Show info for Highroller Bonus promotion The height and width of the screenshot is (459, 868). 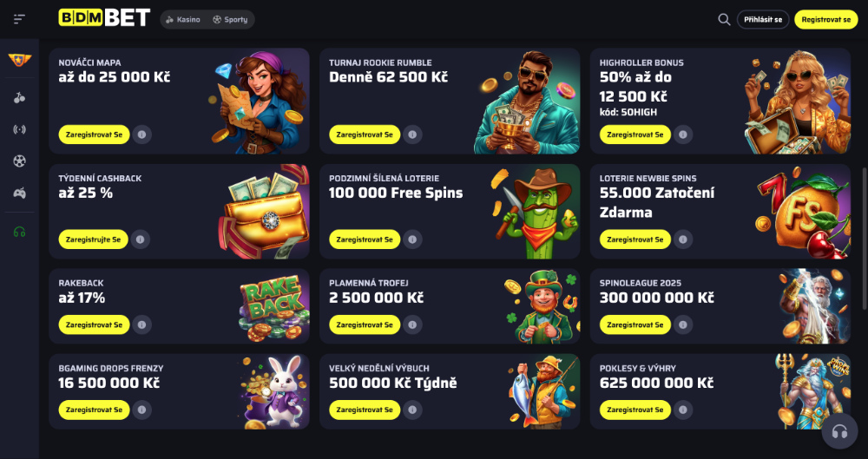(683, 134)
